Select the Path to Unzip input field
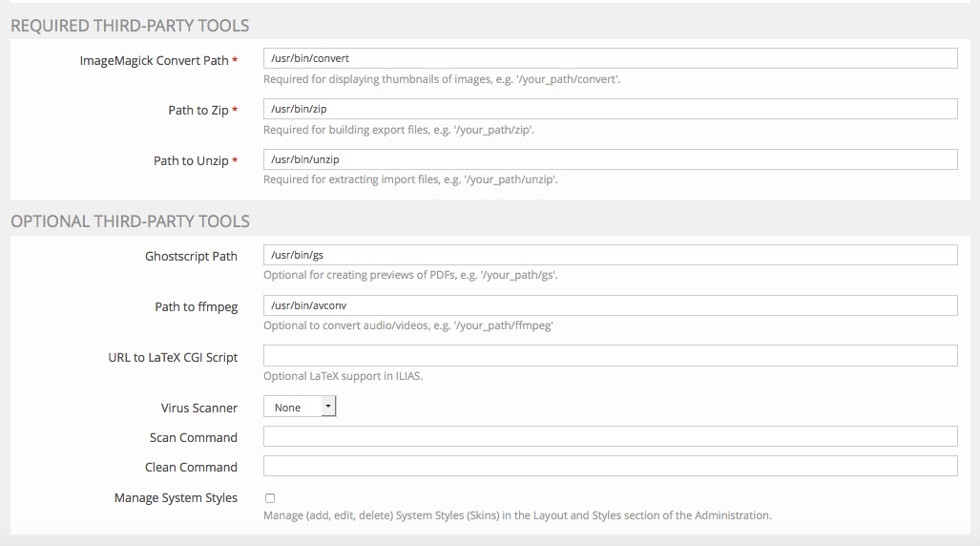 (609, 160)
